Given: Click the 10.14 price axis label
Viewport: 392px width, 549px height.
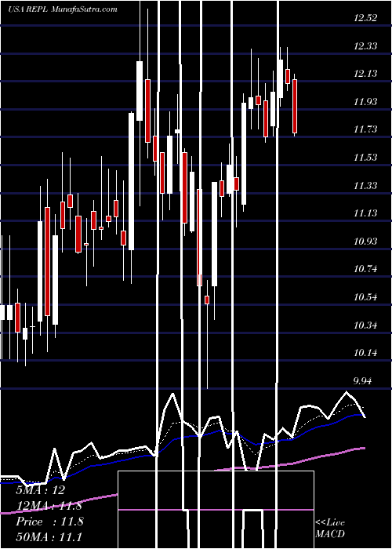Looking at the screenshot, I should pos(365,353).
